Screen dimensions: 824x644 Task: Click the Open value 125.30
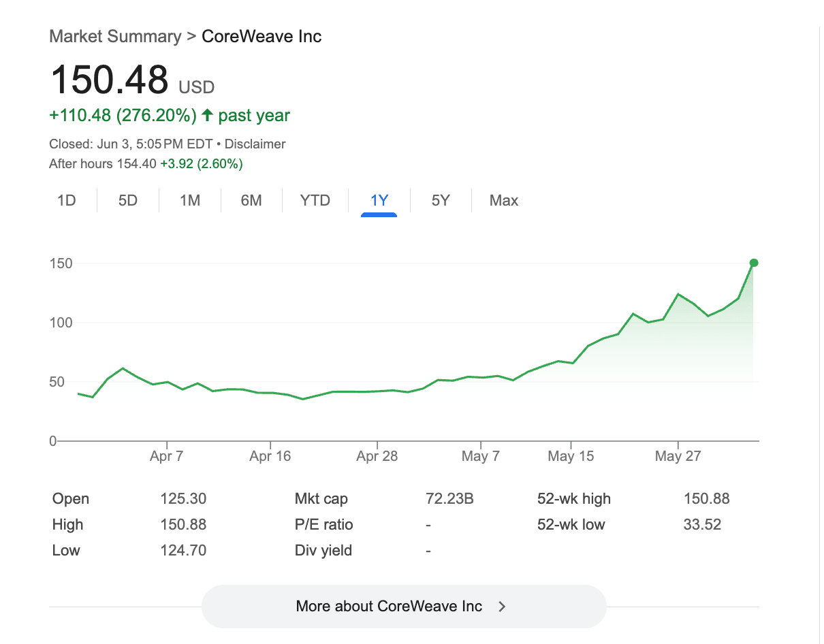point(183,499)
